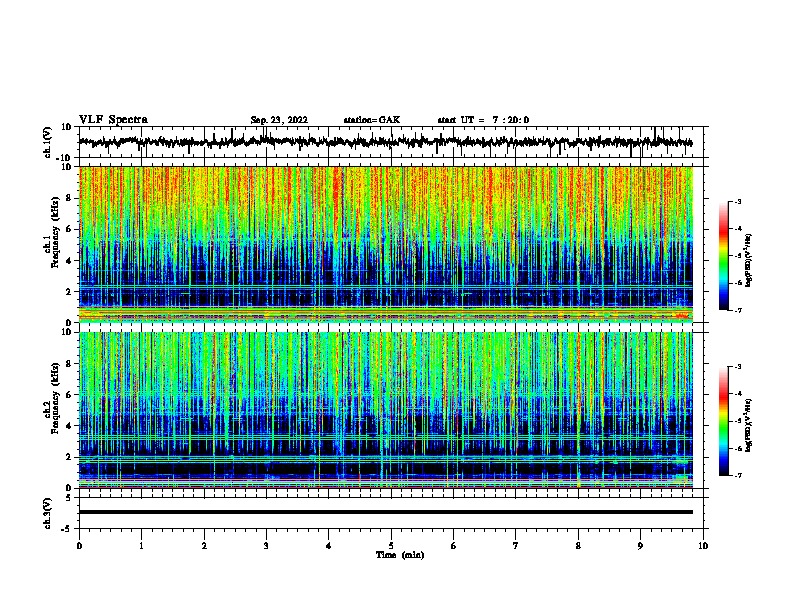The image size is (792, 612).
Task: Click the "5" tick on ch.3(V) axis
Action: click(69, 498)
